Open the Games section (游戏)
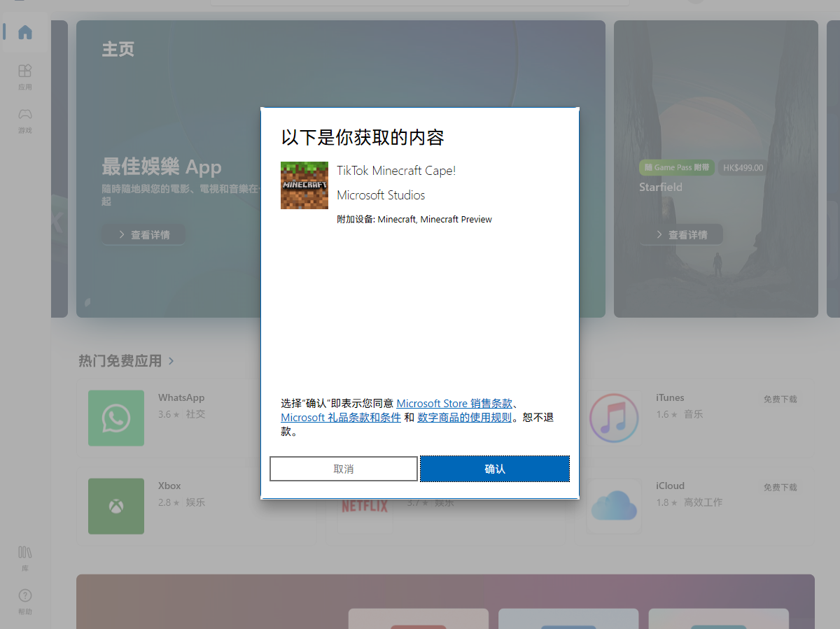The image size is (840, 629). pos(25,120)
